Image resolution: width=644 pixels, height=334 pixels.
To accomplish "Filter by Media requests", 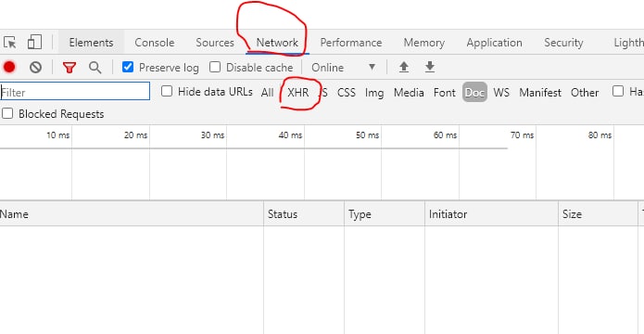I will [409, 93].
